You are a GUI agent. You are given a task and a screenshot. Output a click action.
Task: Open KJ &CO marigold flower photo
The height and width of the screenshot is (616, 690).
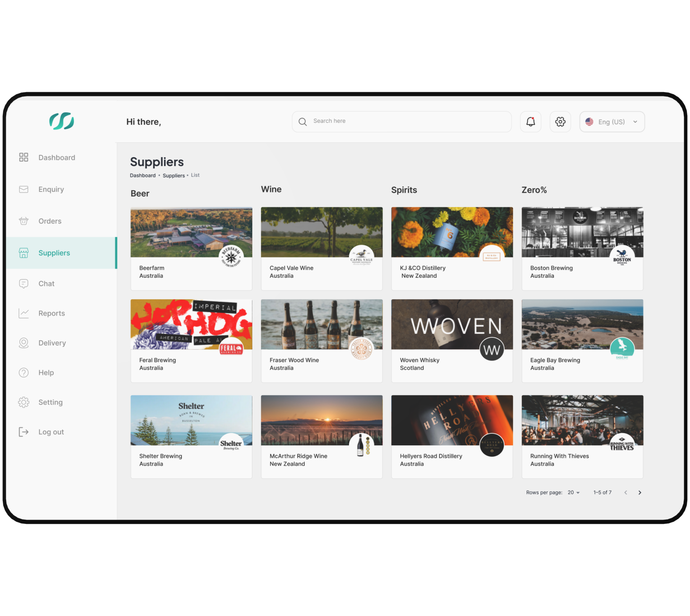click(x=452, y=232)
